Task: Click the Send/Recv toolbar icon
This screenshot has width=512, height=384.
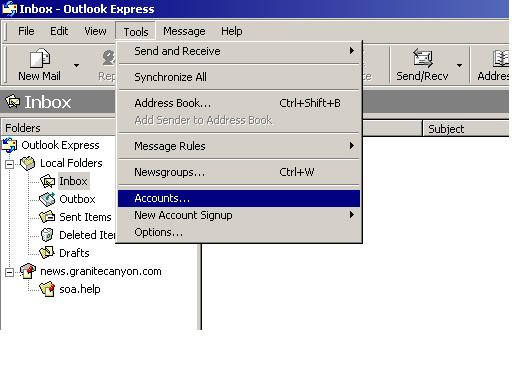Action: [422, 58]
